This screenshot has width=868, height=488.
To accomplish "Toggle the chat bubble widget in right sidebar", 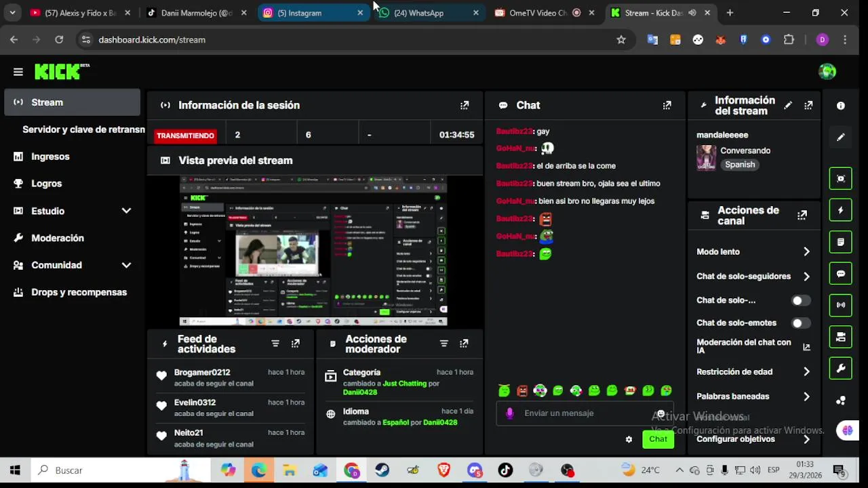I will click(841, 274).
